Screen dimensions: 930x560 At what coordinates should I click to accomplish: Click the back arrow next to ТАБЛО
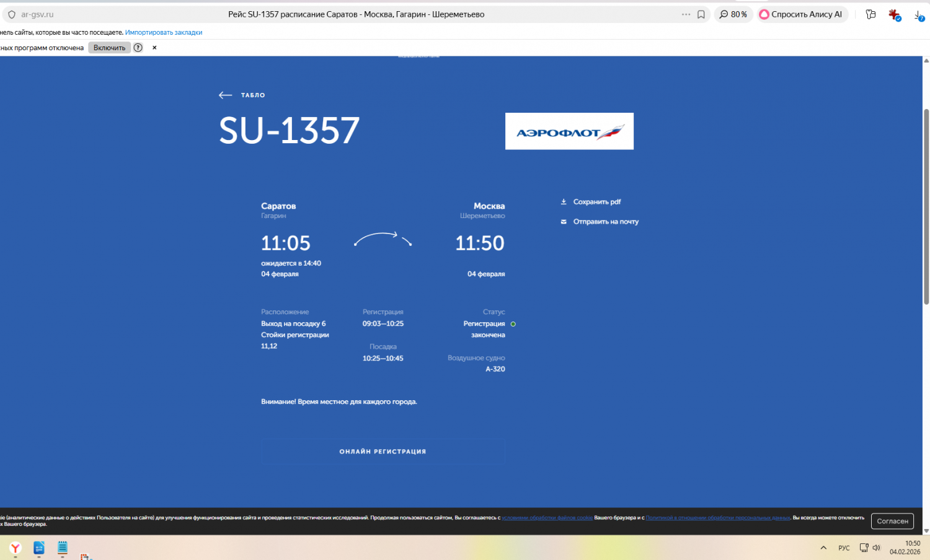(226, 95)
